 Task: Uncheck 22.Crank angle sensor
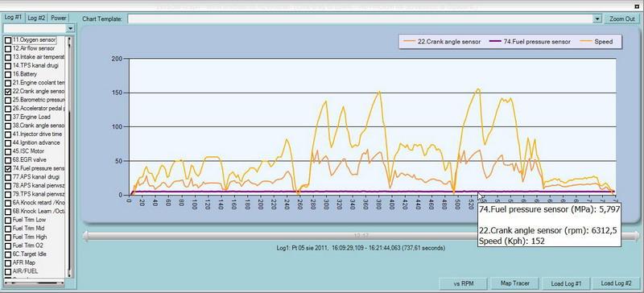pyautogui.click(x=8, y=92)
